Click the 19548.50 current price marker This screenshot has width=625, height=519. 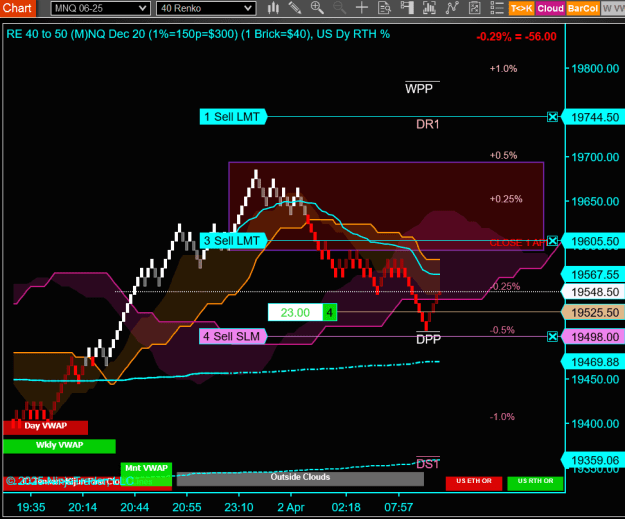point(594,292)
